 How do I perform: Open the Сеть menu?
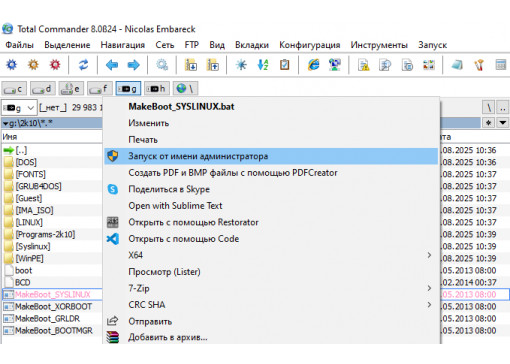coord(165,45)
